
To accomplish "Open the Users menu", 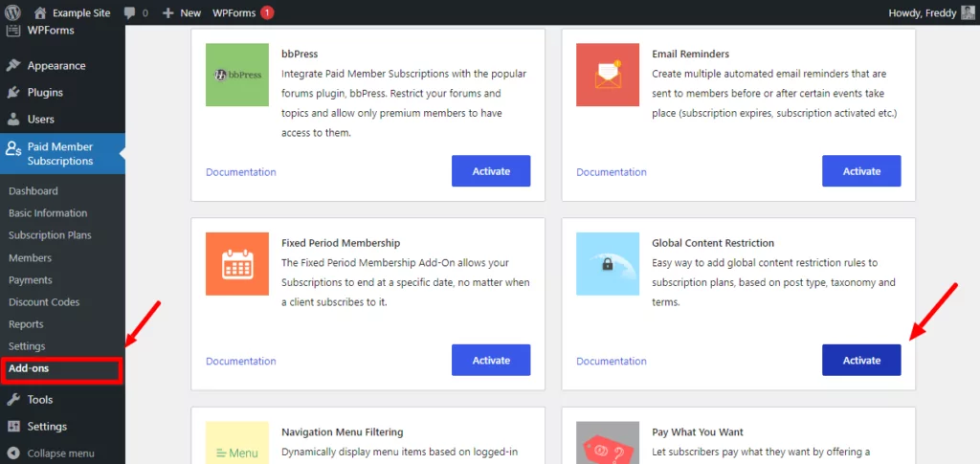I will pos(40,120).
